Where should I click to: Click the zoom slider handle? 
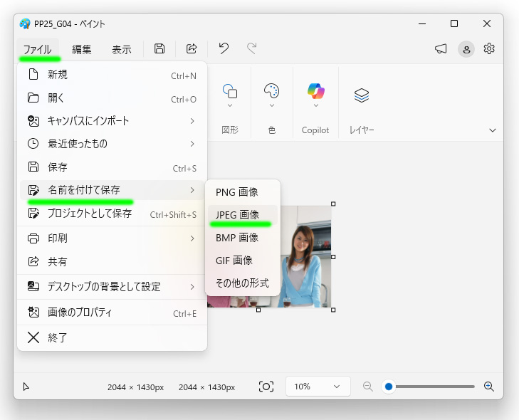pyautogui.click(x=389, y=387)
